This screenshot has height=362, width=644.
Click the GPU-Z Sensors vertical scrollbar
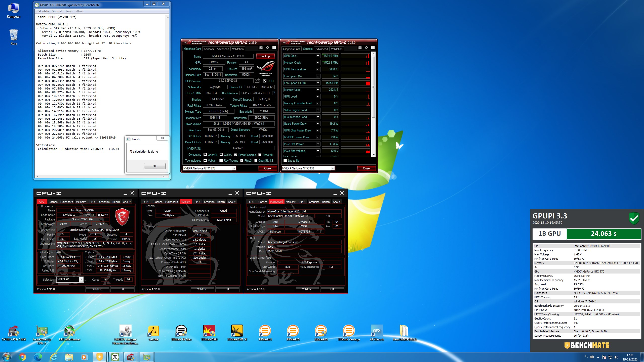[x=373, y=105]
